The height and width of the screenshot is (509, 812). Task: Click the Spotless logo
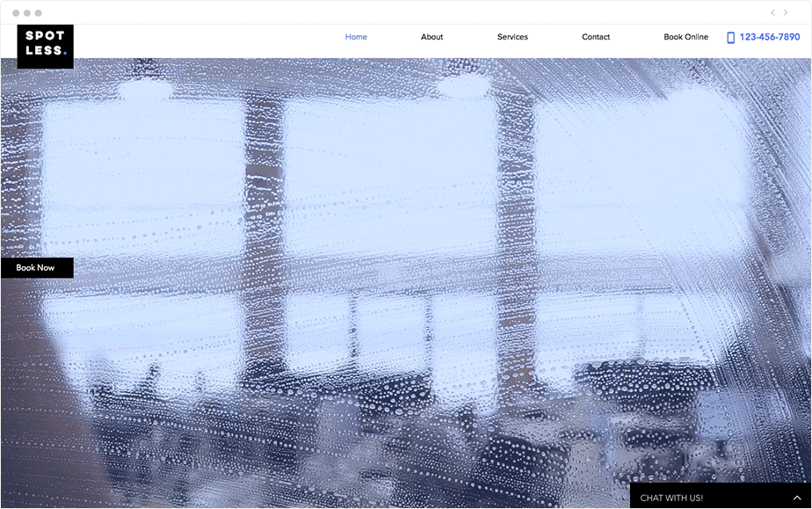point(45,46)
